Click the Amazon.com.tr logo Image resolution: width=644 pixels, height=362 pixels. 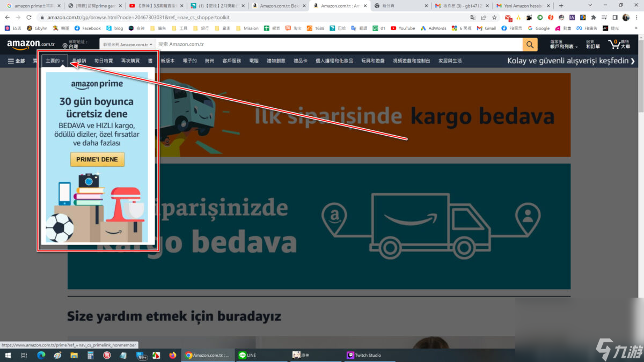pyautogui.click(x=31, y=45)
